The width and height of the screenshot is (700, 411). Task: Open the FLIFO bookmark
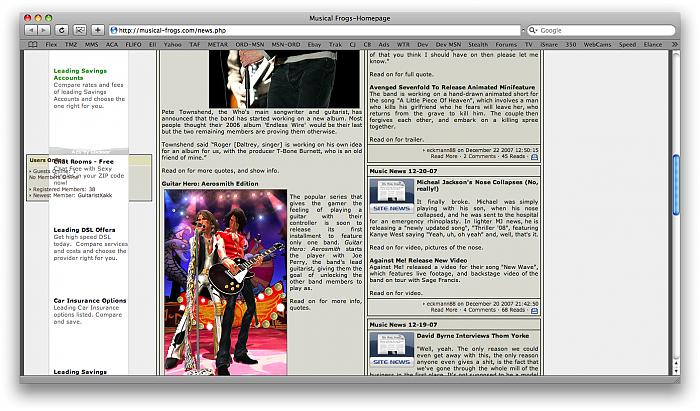(133, 45)
